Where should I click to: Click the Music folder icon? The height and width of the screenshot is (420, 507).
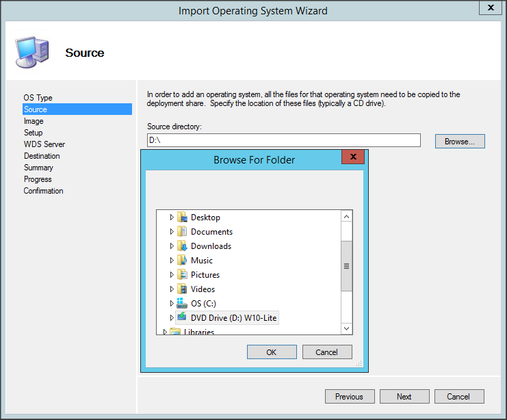182,260
